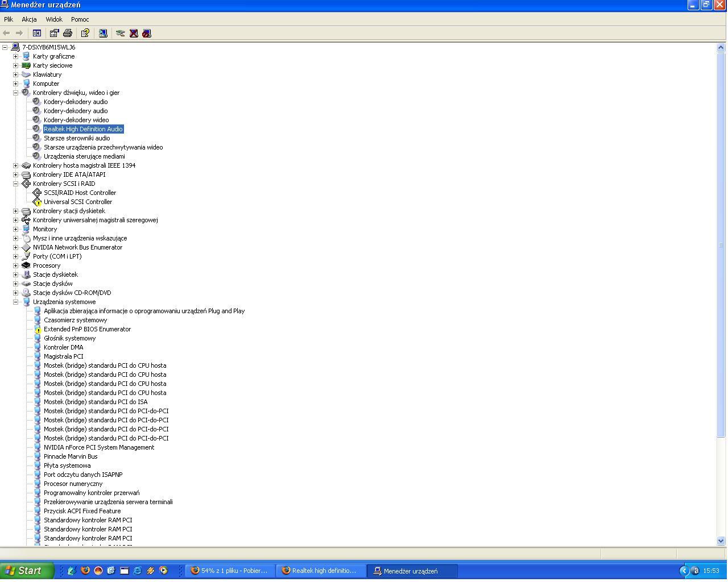This screenshot has width=728, height=582.
Task: Click the grayed Back arrow in toolbar
Action: click(x=7, y=33)
